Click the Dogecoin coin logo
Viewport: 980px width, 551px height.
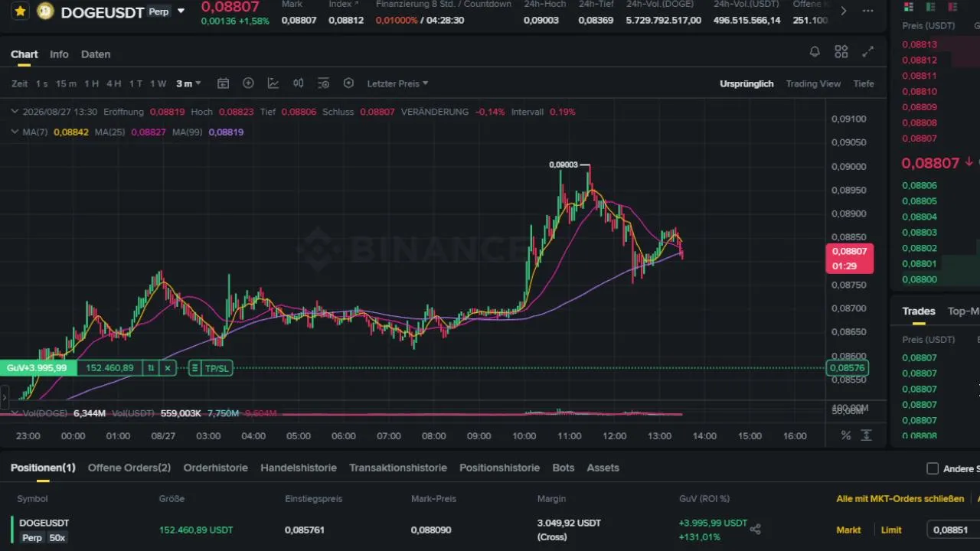coord(45,11)
